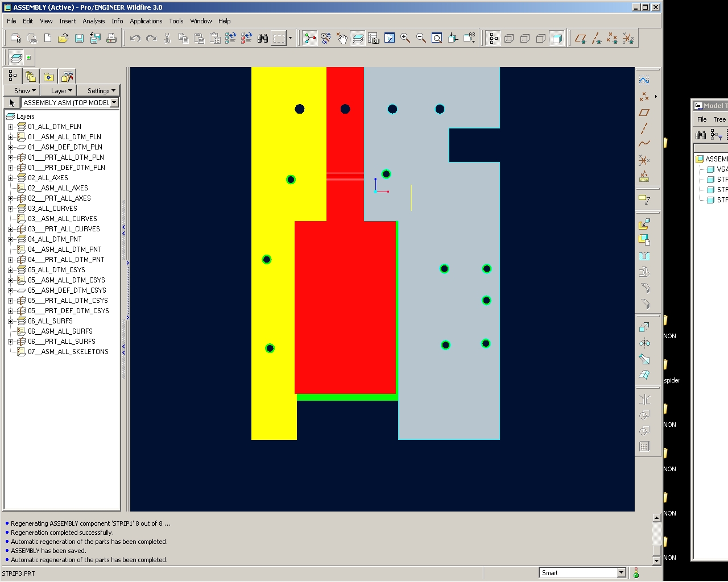The width and height of the screenshot is (728, 582).
Task: Open the Analysis menu
Action: 93,21
